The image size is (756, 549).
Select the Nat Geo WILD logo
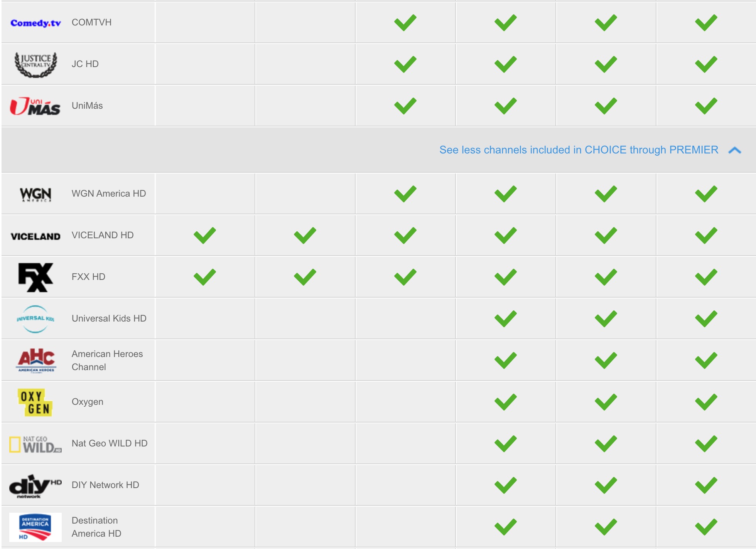pos(35,444)
